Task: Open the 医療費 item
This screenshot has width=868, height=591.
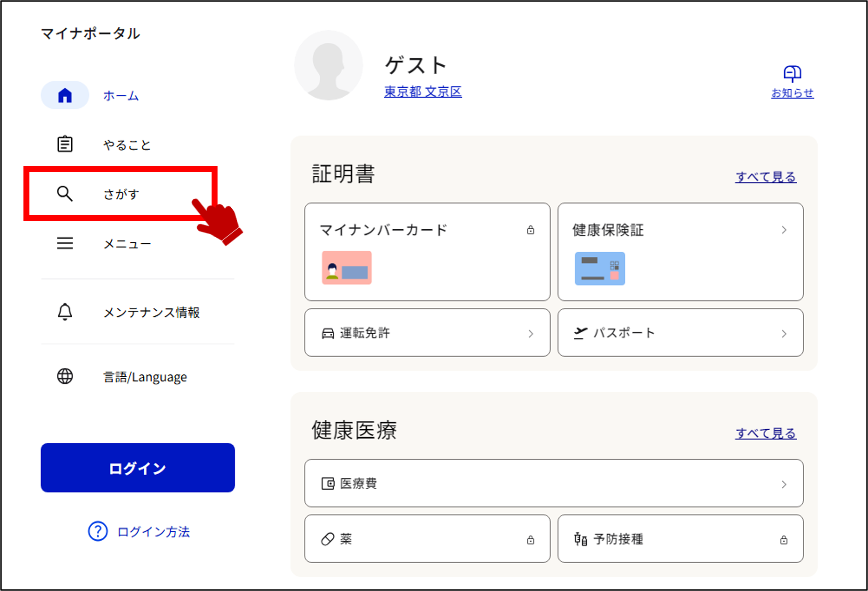Action: click(554, 483)
